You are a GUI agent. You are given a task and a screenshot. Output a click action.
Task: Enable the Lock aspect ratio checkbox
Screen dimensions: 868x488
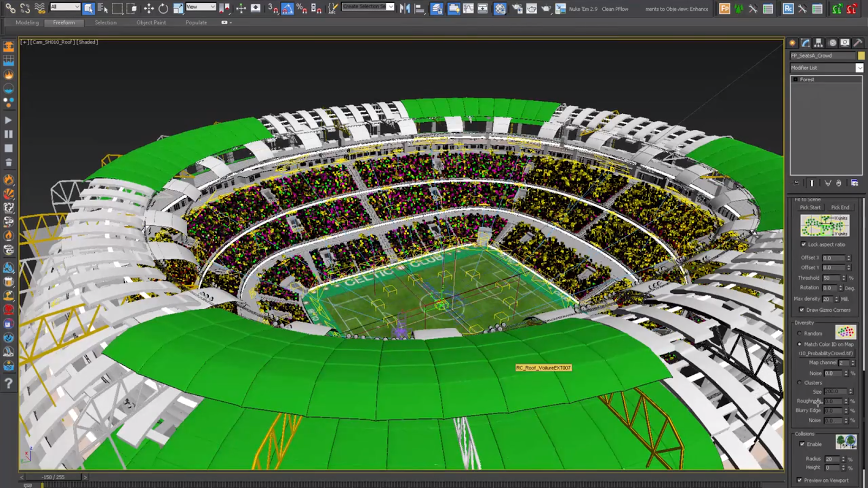[805, 245]
